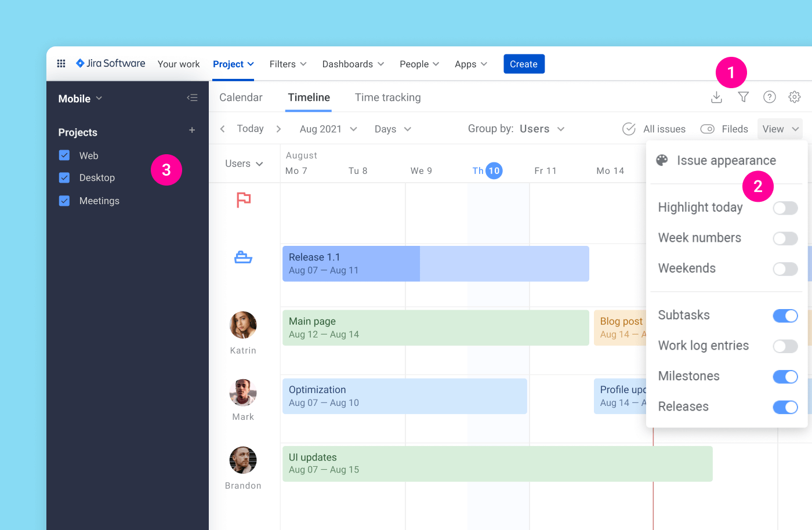The height and width of the screenshot is (530, 812).
Task: Open the settings gear icon
Action: tap(795, 97)
